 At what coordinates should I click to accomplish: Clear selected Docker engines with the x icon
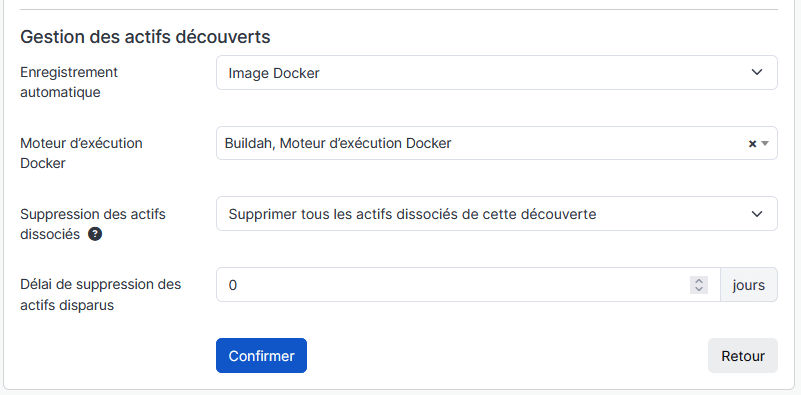752,144
